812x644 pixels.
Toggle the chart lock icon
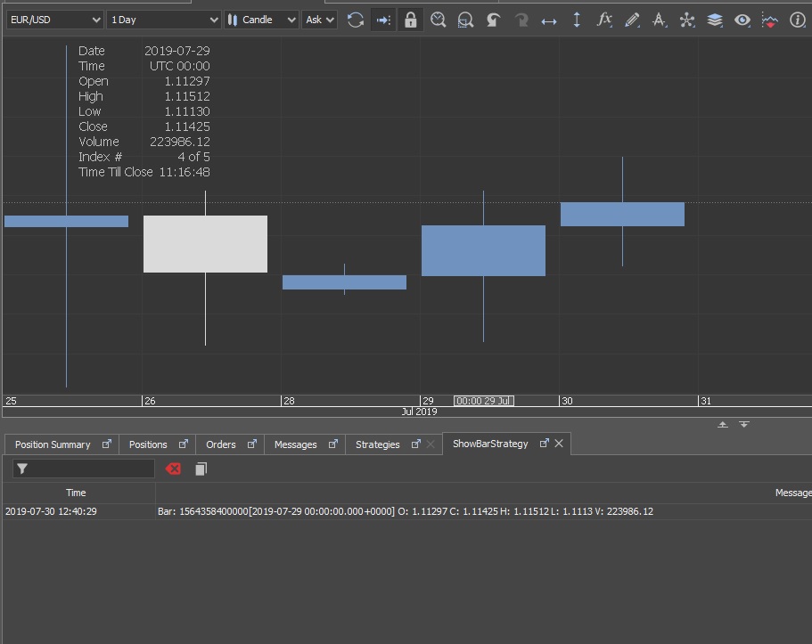click(x=411, y=20)
